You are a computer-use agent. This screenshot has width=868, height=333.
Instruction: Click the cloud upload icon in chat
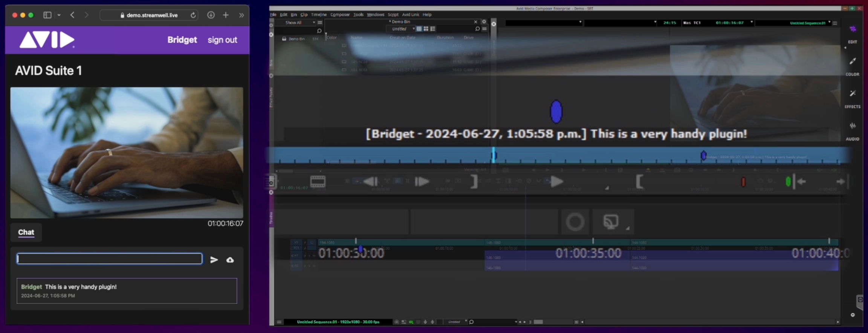230,260
